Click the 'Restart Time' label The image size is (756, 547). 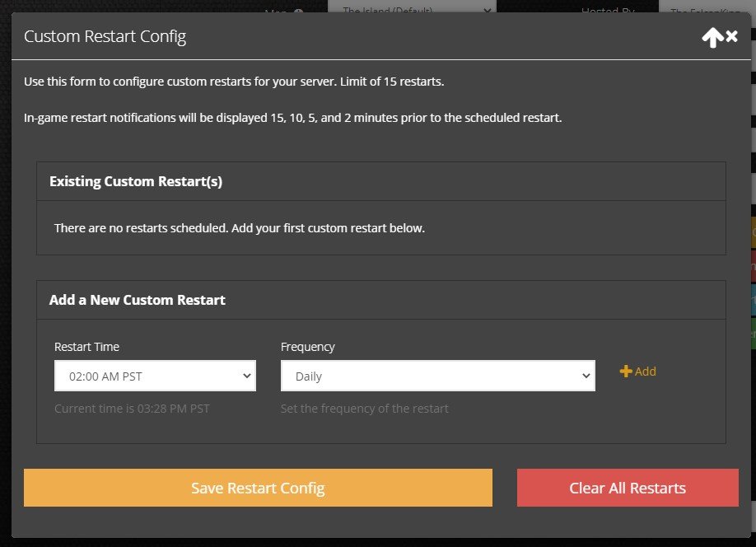click(86, 347)
